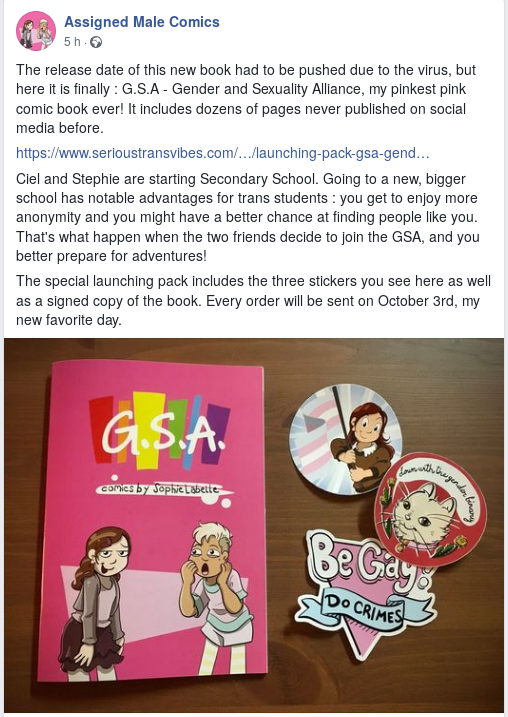Click the paragraph starting "Ciel and Stephie"

tap(248, 217)
